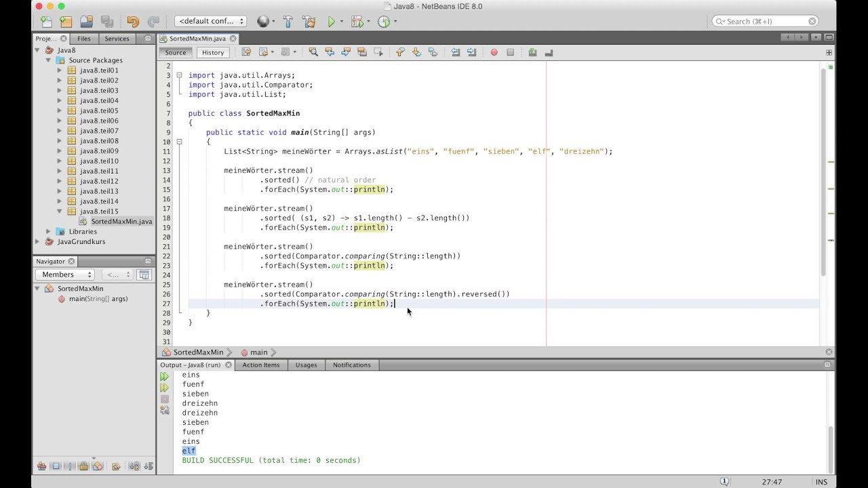Viewport: 868px width, 488px height.
Task: Click the New File toolbar icon
Action: [x=46, y=22]
